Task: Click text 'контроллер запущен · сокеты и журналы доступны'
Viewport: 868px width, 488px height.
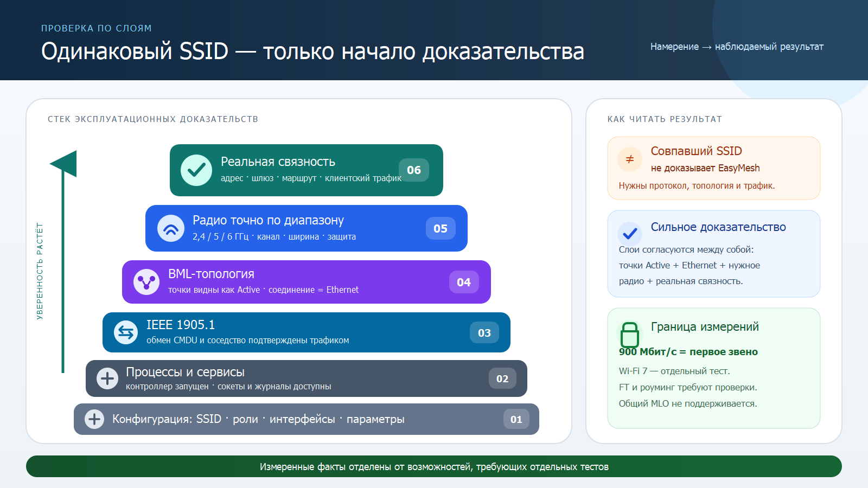Action: pos(228,386)
